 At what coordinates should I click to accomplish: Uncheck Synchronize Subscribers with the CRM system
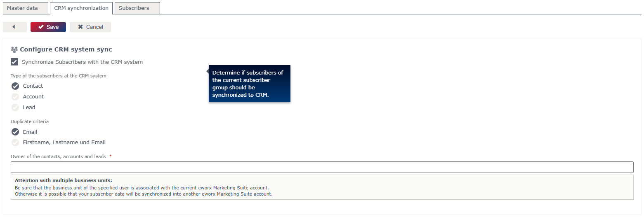(14, 62)
